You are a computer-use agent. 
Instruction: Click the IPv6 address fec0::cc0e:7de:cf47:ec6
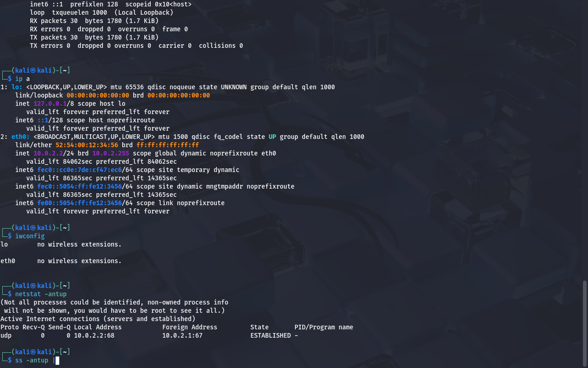point(79,170)
